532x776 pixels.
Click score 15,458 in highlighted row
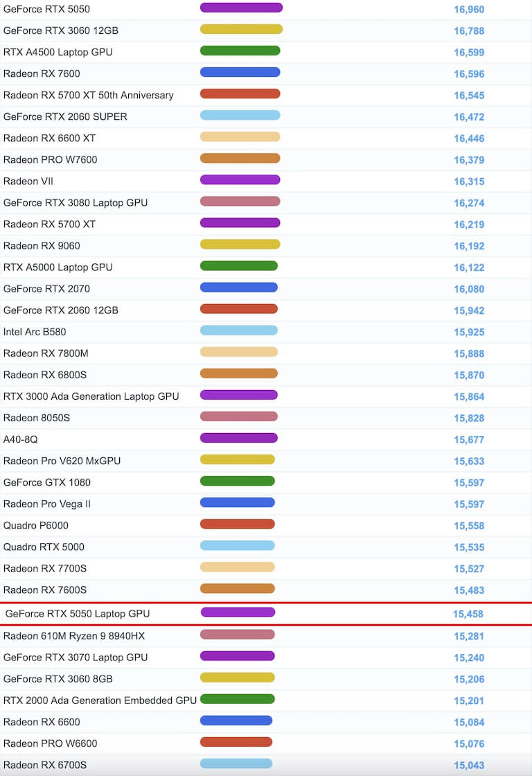click(468, 614)
